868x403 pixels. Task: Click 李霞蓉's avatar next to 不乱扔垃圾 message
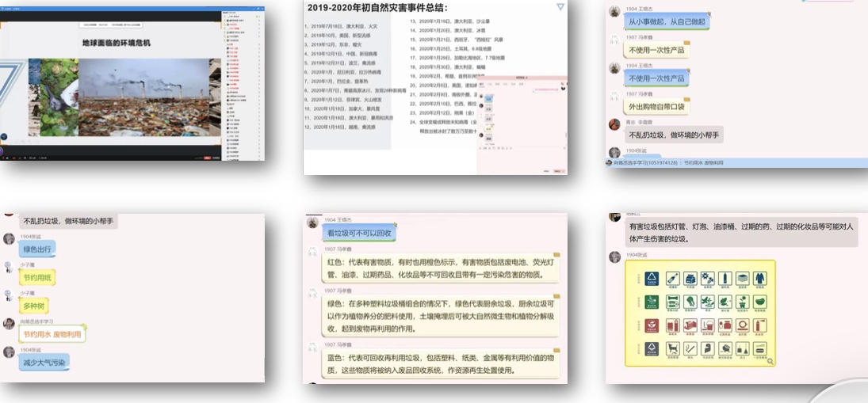[614, 124]
